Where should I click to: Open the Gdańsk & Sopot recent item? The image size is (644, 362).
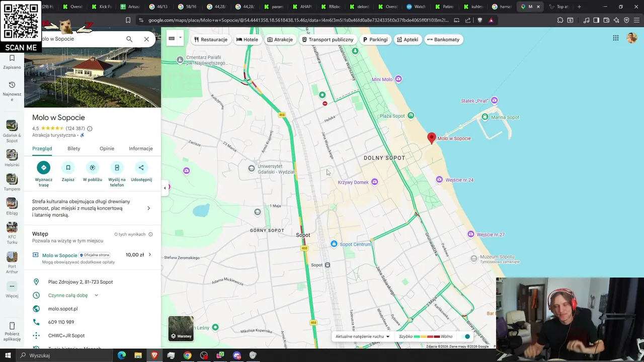pyautogui.click(x=12, y=131)
